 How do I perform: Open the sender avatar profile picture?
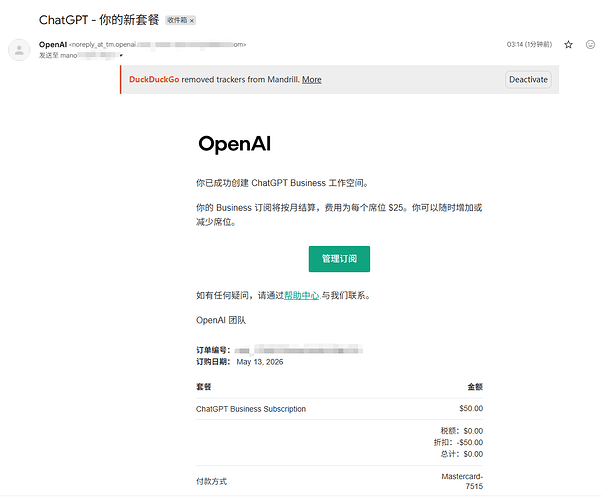click(19, 50)
